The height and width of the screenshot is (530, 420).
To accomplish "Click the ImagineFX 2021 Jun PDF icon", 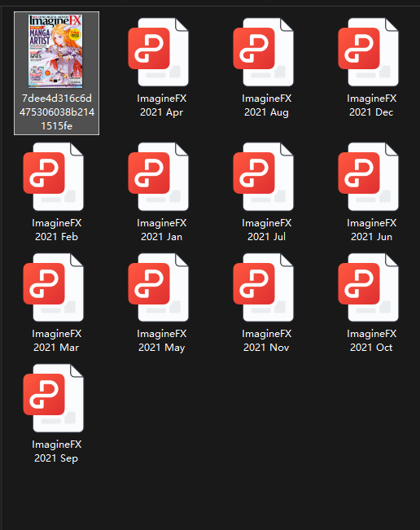I will (x=369, y=176).
